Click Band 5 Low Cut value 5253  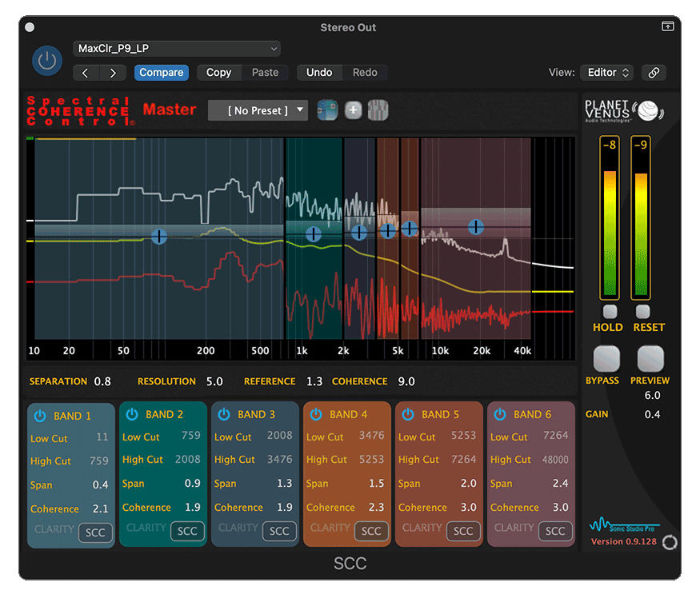[x=463, y=435]
